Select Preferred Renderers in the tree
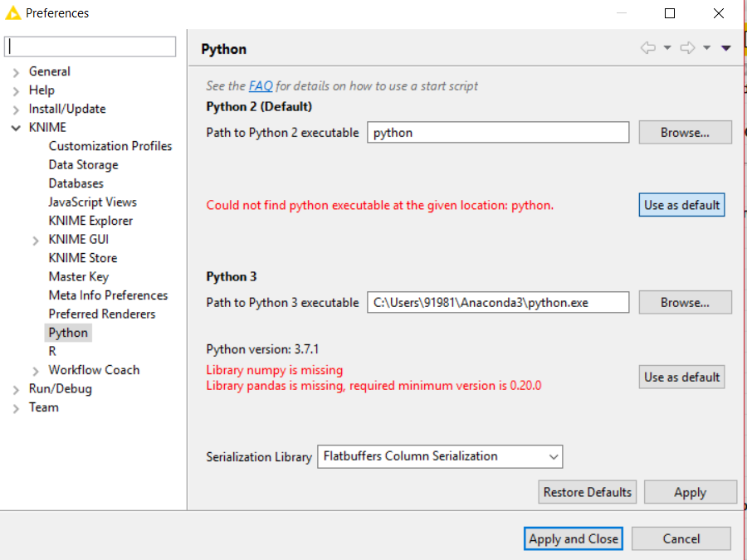 click(x=102, y=314)
